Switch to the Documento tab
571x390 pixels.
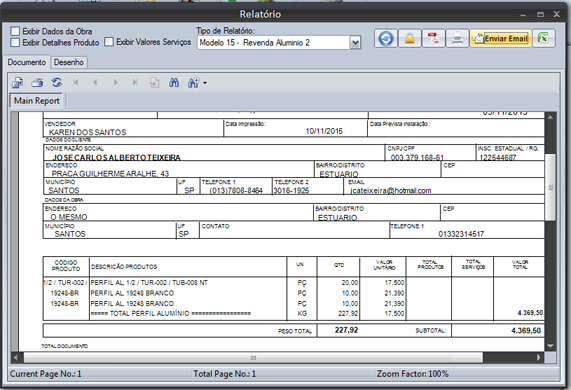[27, 62]
